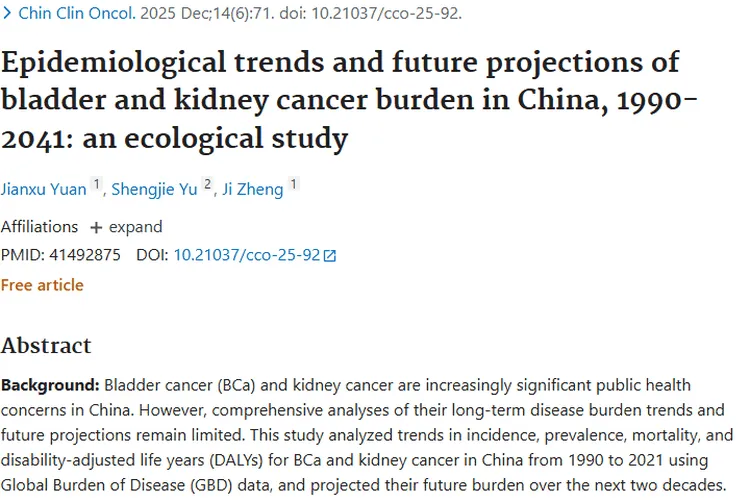Click affiliation superscript 1 after Jianxu Yuan
The width and height of the screenshot is (750, 500).
click(x=97, y=184)
